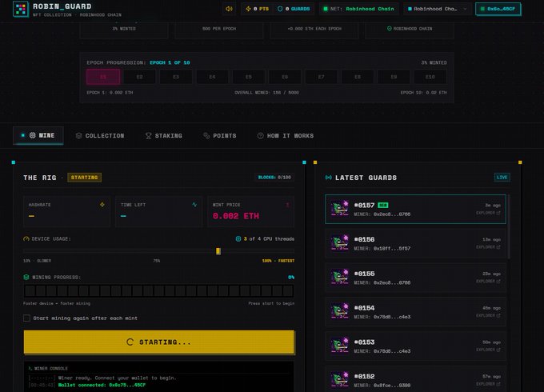544x392 pixels.
Task: Click the Latest Guards broadcast icon
Action: [329, 178]
